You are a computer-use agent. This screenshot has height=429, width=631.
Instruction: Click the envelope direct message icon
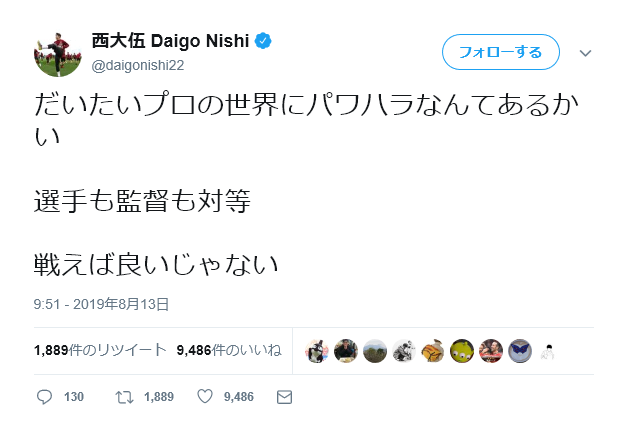pos(285,397)
